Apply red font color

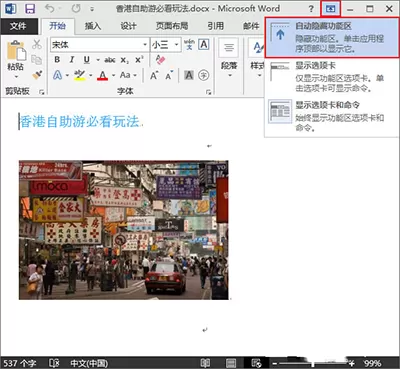tap(103, 75)
